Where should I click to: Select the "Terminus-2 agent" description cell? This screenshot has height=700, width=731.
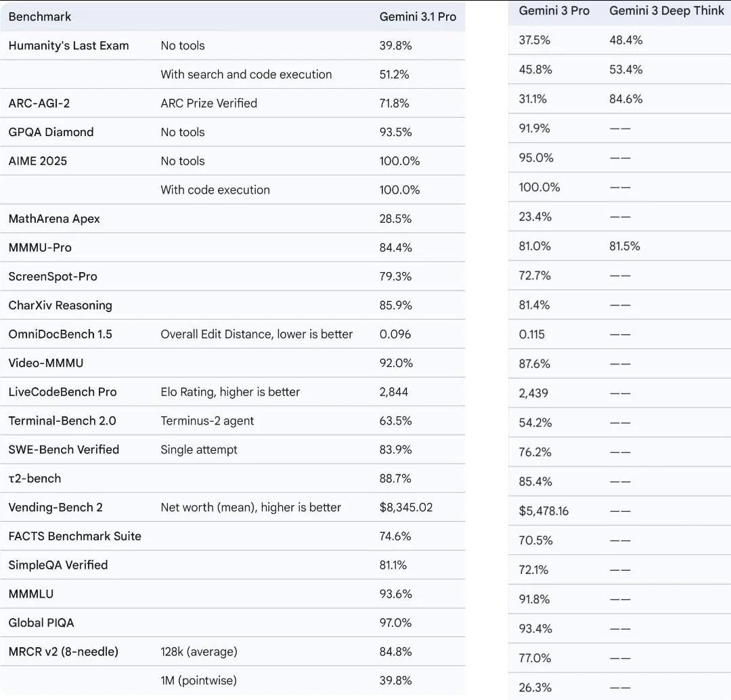coord(207,420)
